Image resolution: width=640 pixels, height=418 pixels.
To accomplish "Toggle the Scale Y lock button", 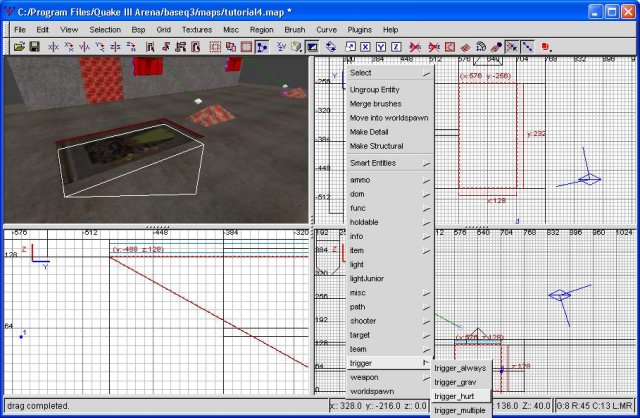I will pos(381,47).
